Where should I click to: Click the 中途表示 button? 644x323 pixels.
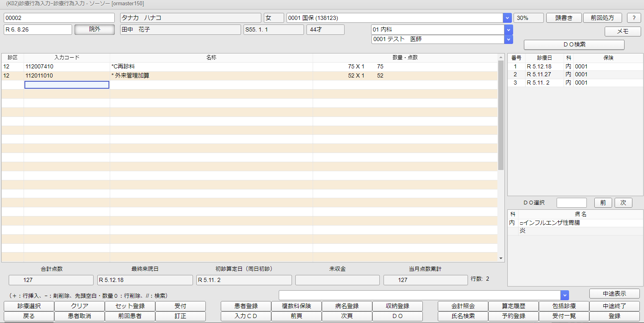point(614,294)
